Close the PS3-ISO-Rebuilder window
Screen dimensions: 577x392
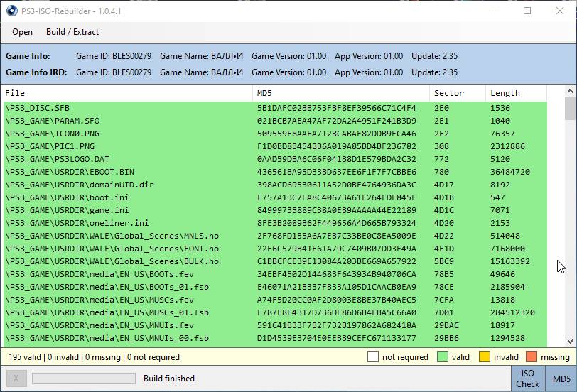[x=560, y=11]
